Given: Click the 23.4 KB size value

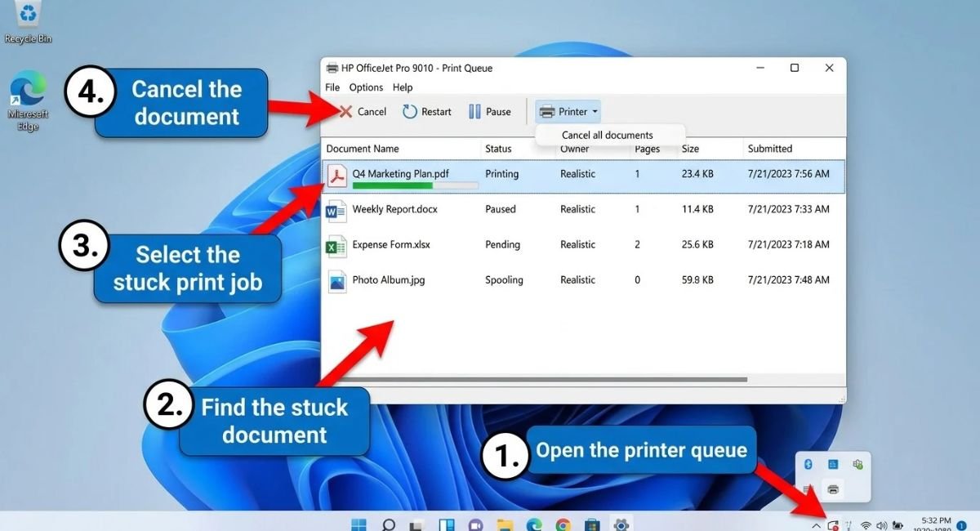Looking at the screenshot, I should (x=697, y=174).
